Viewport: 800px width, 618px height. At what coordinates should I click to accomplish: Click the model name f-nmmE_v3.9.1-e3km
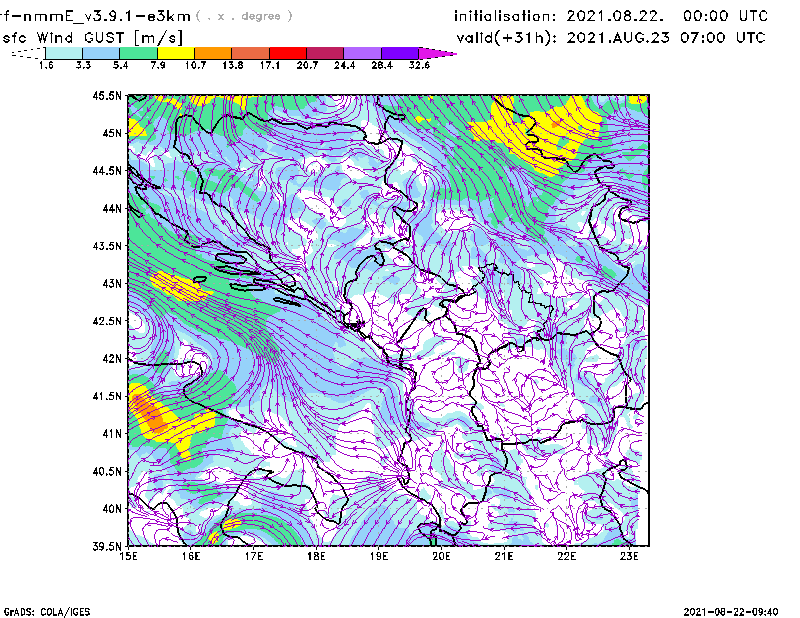[x=95, y=16]
